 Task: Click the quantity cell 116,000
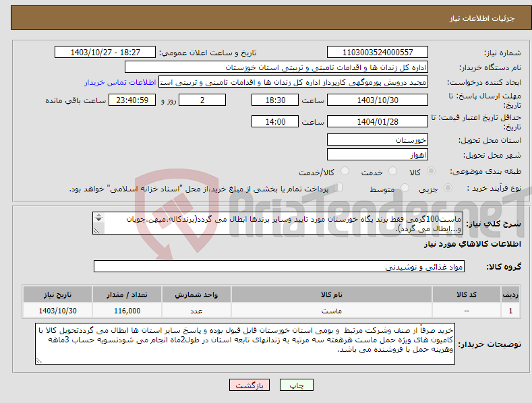[x=127, y=311]
